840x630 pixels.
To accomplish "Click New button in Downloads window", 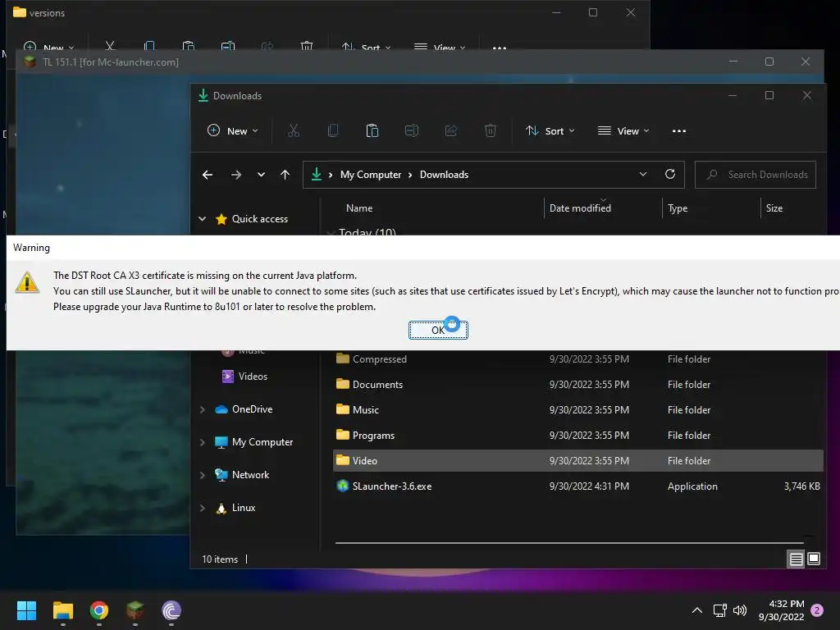I will 232,130.
